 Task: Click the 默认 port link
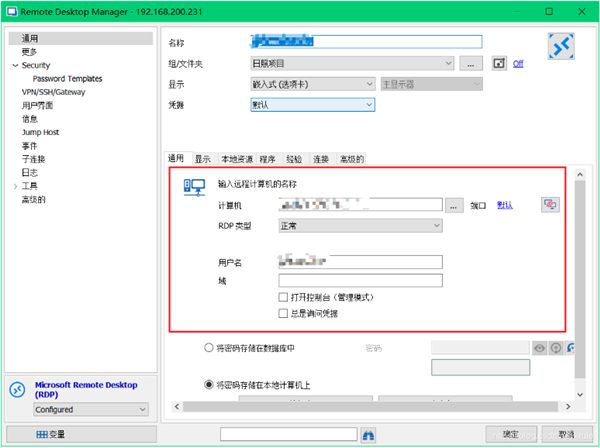tap(505, 205)
